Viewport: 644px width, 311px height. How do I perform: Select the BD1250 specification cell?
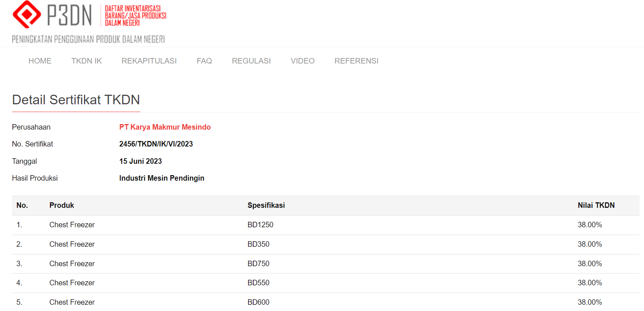pyautogui.click(x=260, y=225)
